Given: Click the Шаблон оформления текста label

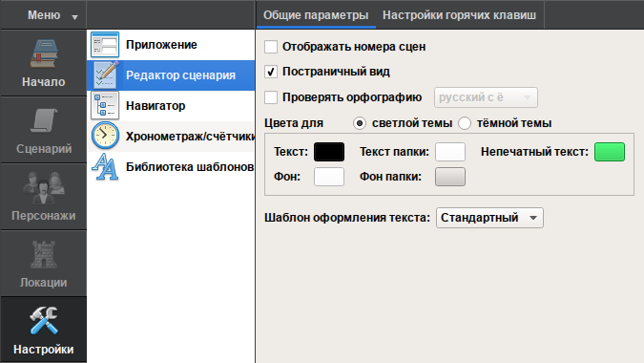Looking at the screenshot, I should tap(347, 218).
